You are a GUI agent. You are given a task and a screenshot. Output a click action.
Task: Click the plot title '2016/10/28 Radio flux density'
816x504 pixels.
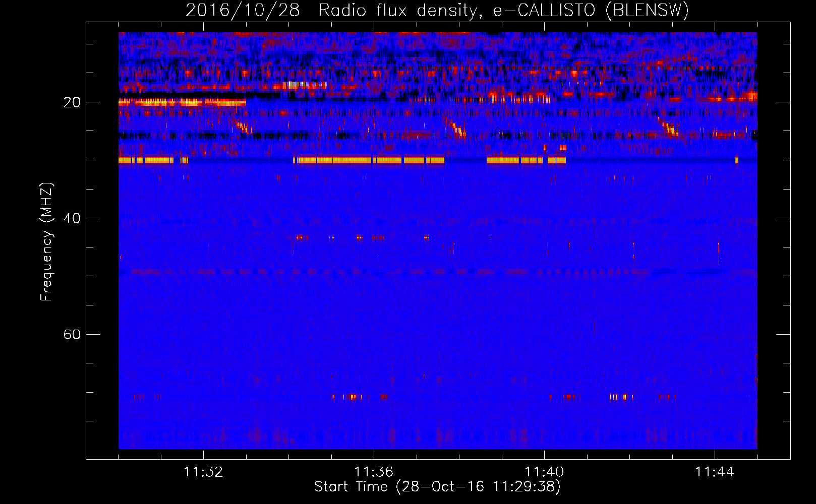click(x=437, y=10)
